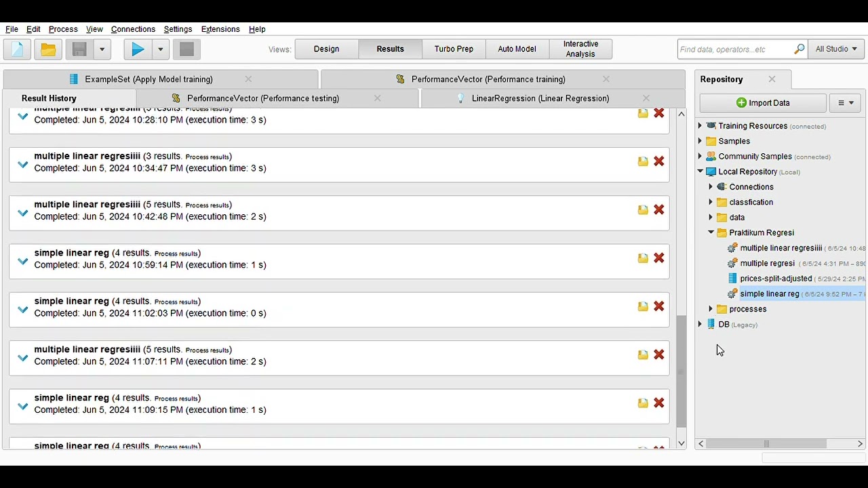Switch to the Results view
The width and height of the screenshot is (868, 488).
pos(390,49)
